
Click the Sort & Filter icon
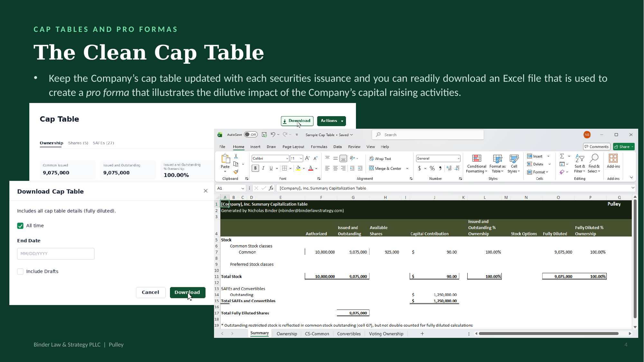click(580, 164)
